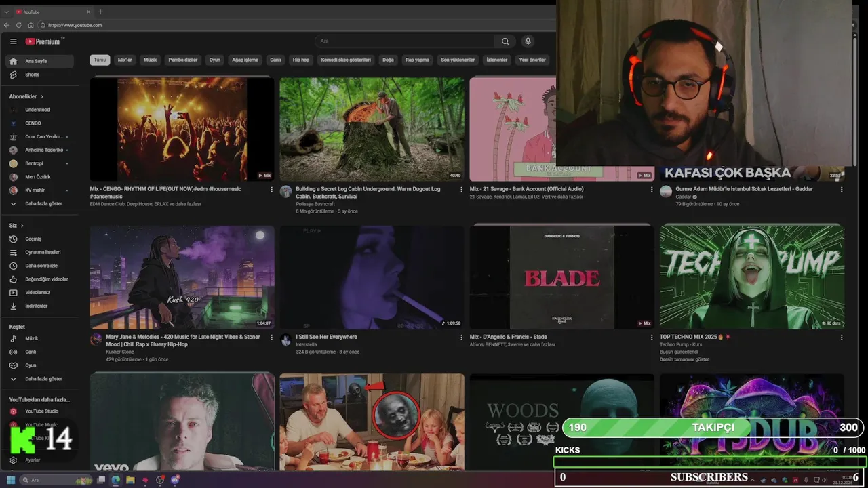Viewport: 868px width, 488px height.
Task: Start voice search with microphone icon
Action: click(x=528, y=41)
